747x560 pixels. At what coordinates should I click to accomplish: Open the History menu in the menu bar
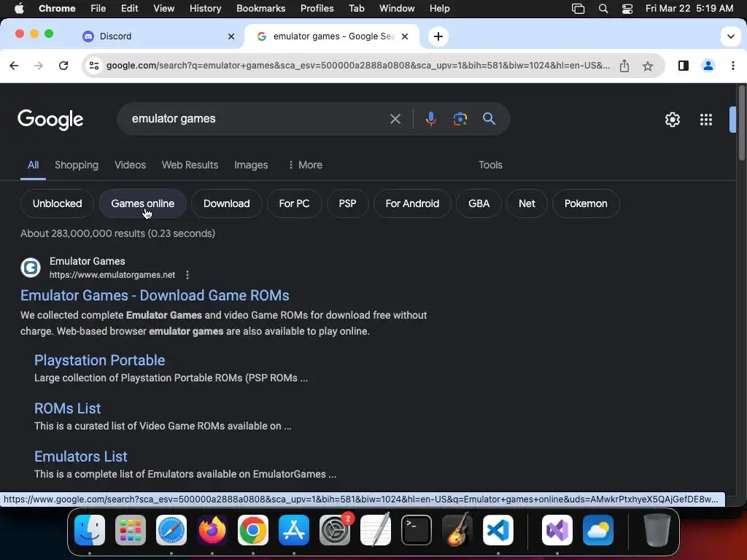pyautogui.click(x=205, y=9)
